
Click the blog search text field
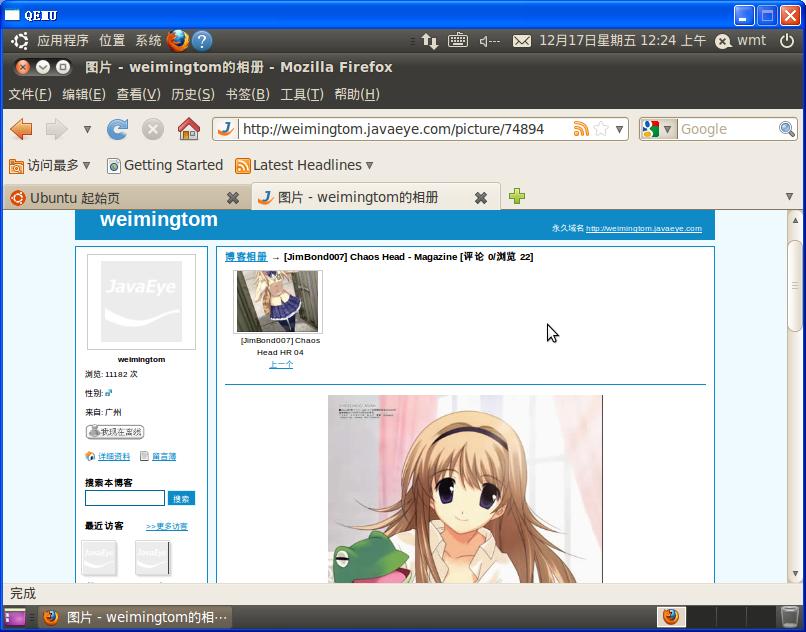point(125,498)
